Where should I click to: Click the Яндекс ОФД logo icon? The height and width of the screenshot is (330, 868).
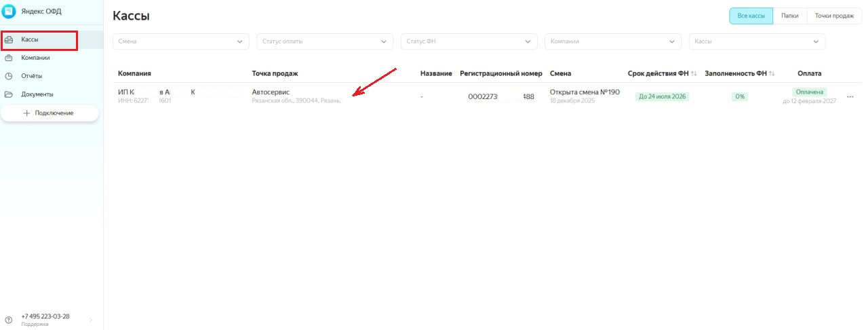pyautogui.click(x=9, y=11)
